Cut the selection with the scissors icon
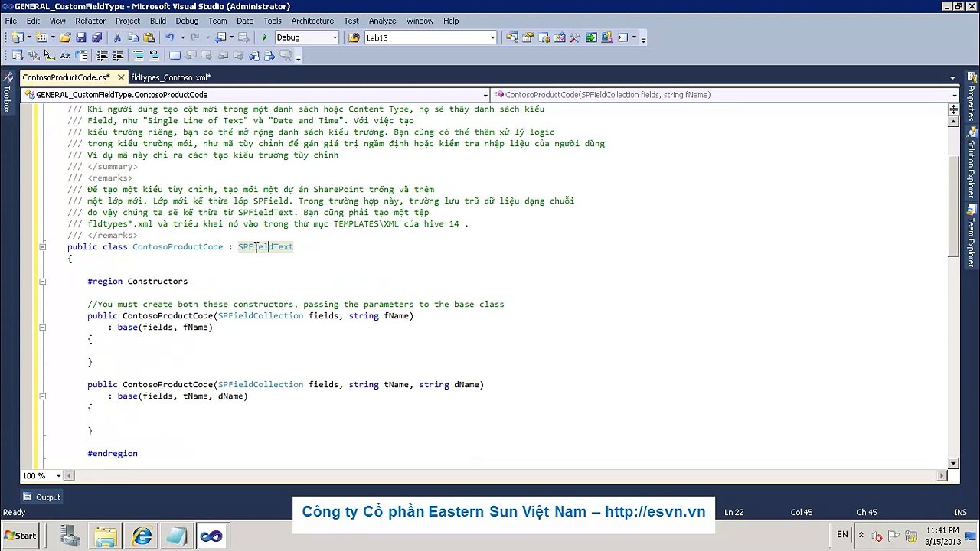The height and width of the screenshot is (551, 980). tap(117, 37)
